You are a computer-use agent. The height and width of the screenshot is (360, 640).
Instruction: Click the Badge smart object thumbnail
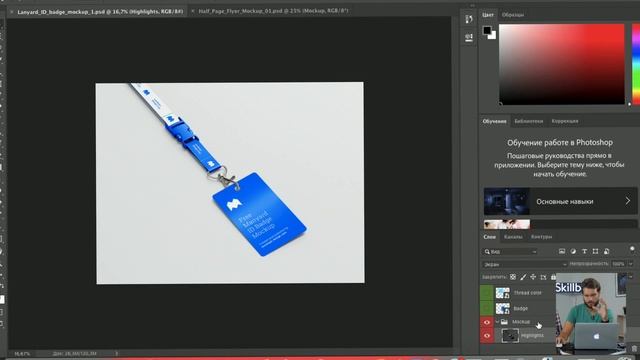tap(502, 308)
